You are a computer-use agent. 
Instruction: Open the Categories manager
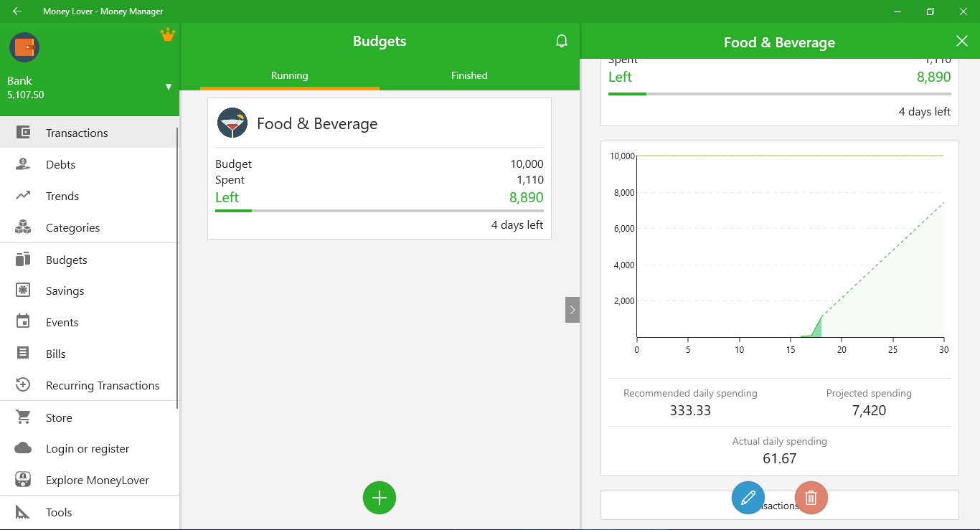point(73,227)
